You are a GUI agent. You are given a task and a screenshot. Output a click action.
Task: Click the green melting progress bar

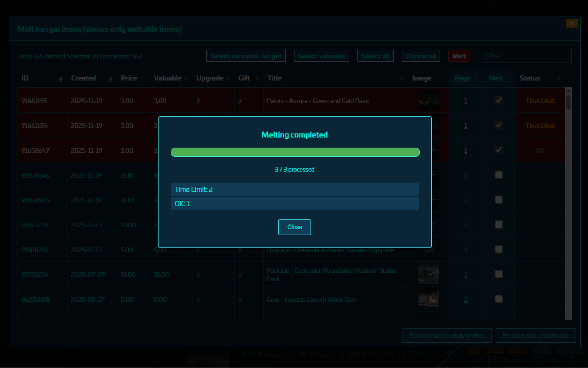(295, 152)
